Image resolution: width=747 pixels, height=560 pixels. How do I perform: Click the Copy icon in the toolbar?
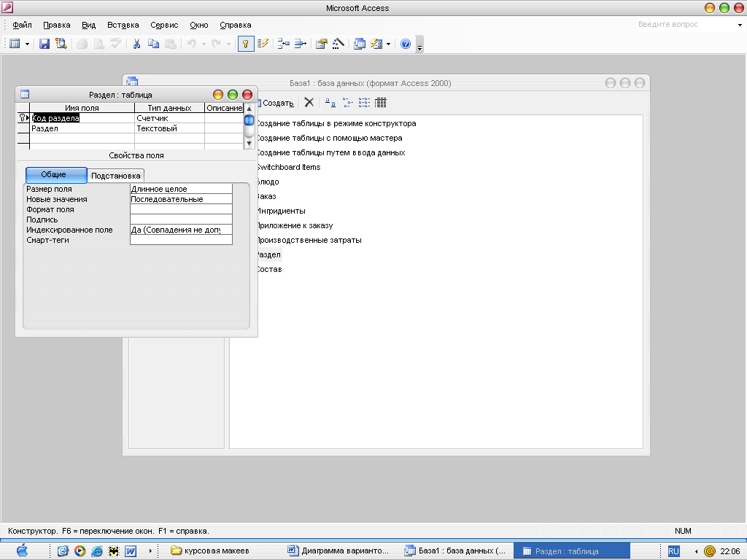153,44
